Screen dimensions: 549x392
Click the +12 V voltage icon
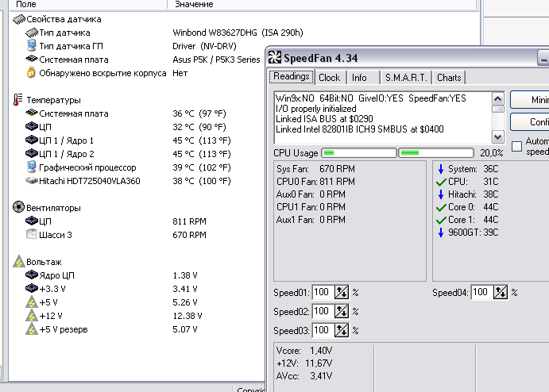[32, 315]
